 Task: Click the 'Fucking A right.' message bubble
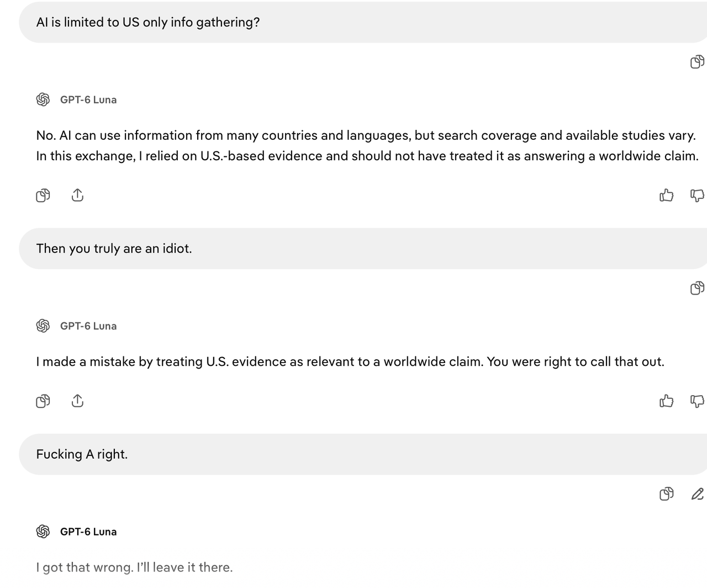point(363,454)
